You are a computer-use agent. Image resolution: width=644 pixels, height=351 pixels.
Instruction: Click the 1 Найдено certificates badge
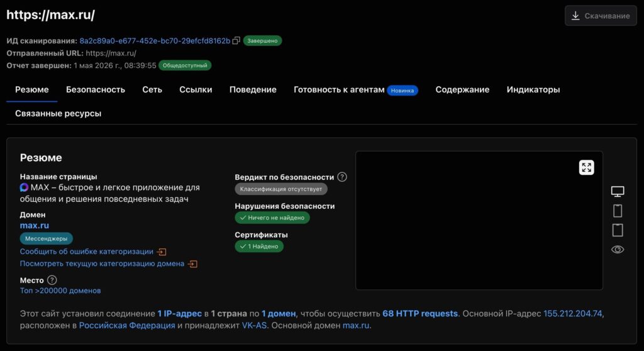pyautogui.click(x=258, y=247)
